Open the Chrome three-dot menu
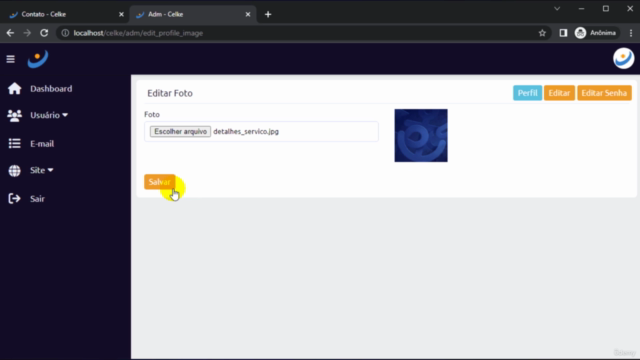The image size is (640, 360). [631, 33]
